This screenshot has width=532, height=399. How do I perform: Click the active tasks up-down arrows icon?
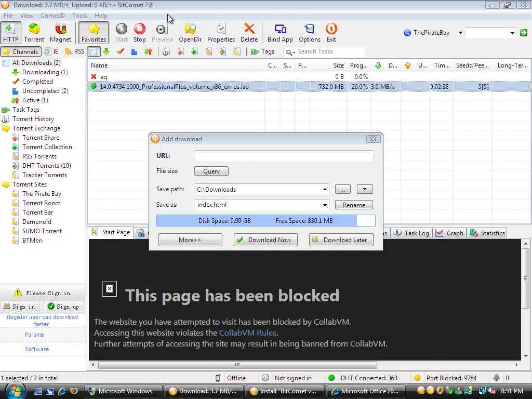[x=148, y=51]
